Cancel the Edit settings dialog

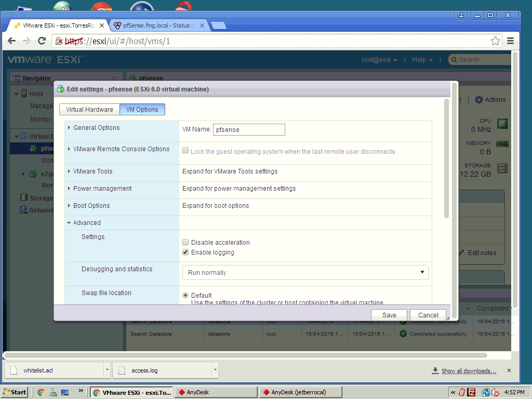428,315
